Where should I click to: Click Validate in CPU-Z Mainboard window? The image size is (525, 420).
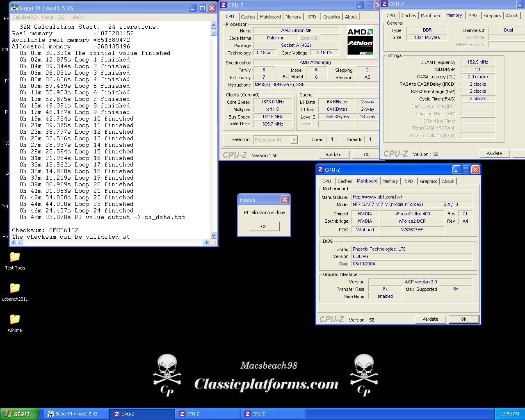pos(430,319)
